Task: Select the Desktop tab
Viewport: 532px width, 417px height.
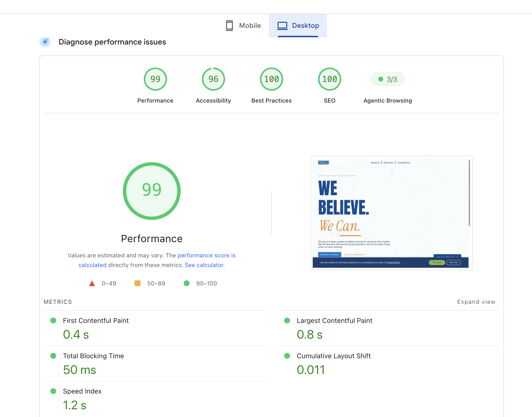Action: pyautogui.click(x=298, y=26)
